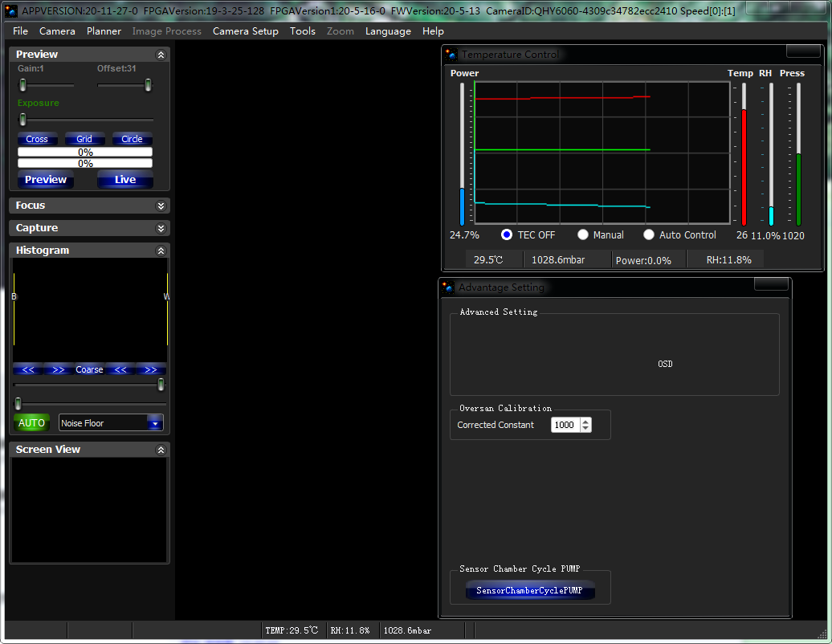This screenshot has height=644, width=832.
Task: Toggle the Grid overlay button
Action: click(84, 139)
